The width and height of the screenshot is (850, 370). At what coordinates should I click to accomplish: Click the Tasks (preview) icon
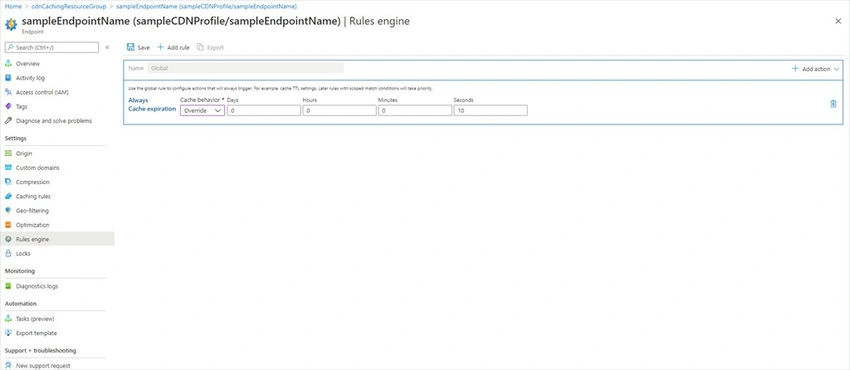[x=8, y=319]
